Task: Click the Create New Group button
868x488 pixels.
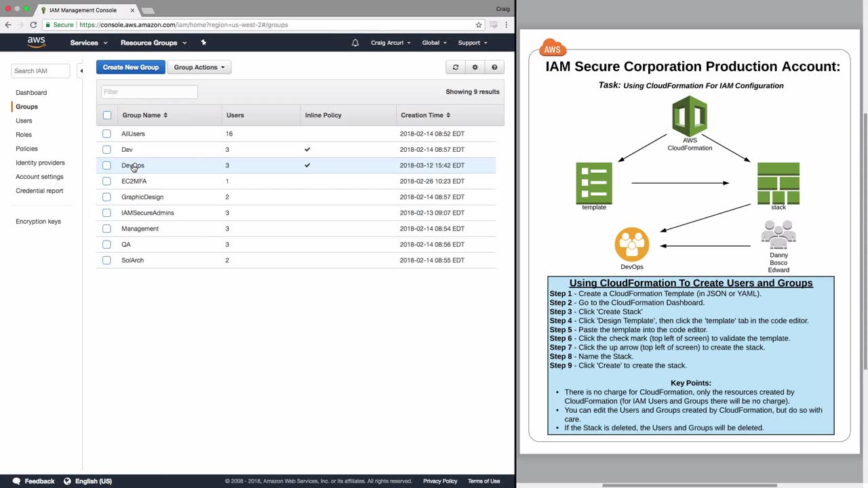Action: click(x=131, y=67)
